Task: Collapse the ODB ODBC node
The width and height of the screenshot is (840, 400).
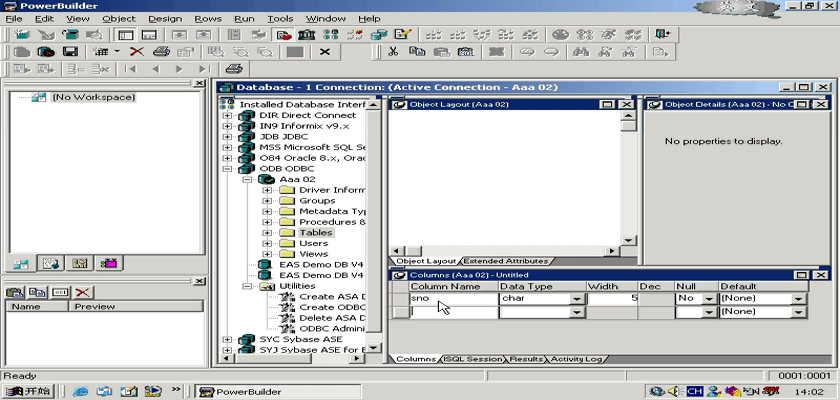Action: [227, 169]
